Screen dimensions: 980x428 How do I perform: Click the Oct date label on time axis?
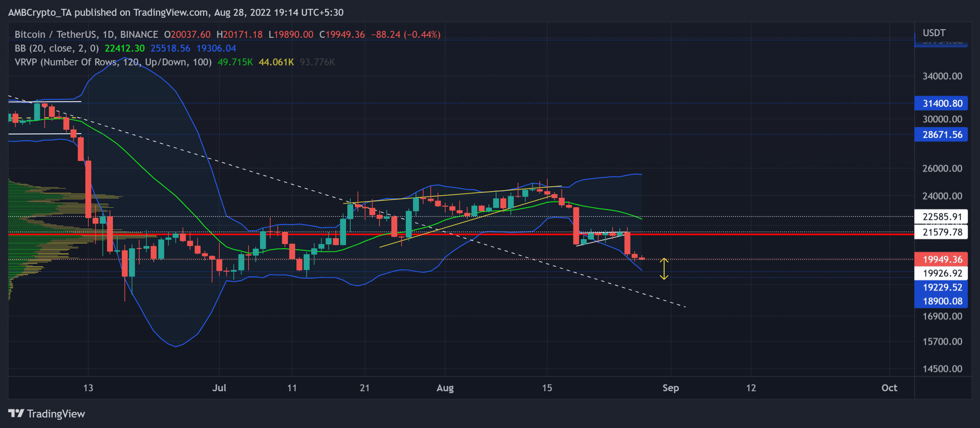click(889, 388)
